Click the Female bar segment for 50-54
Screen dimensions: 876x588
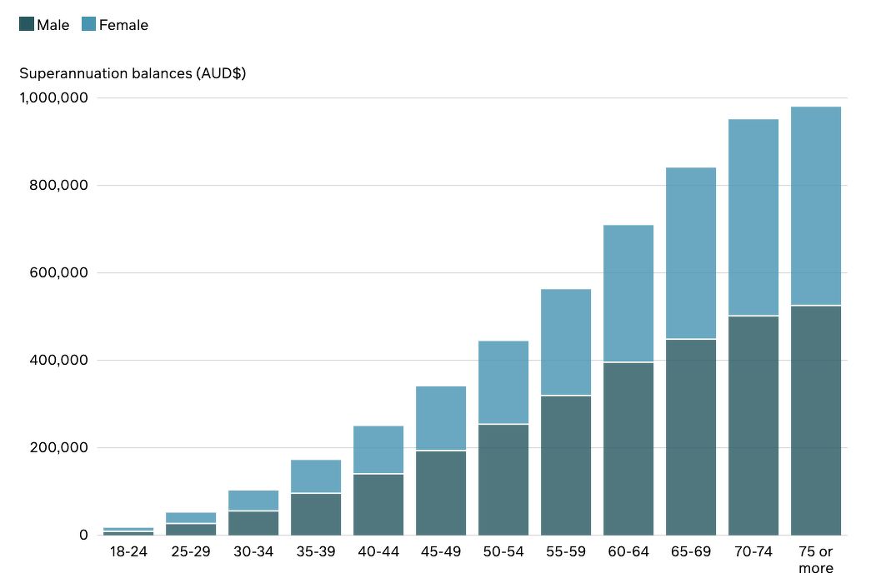tap(504, 382)
